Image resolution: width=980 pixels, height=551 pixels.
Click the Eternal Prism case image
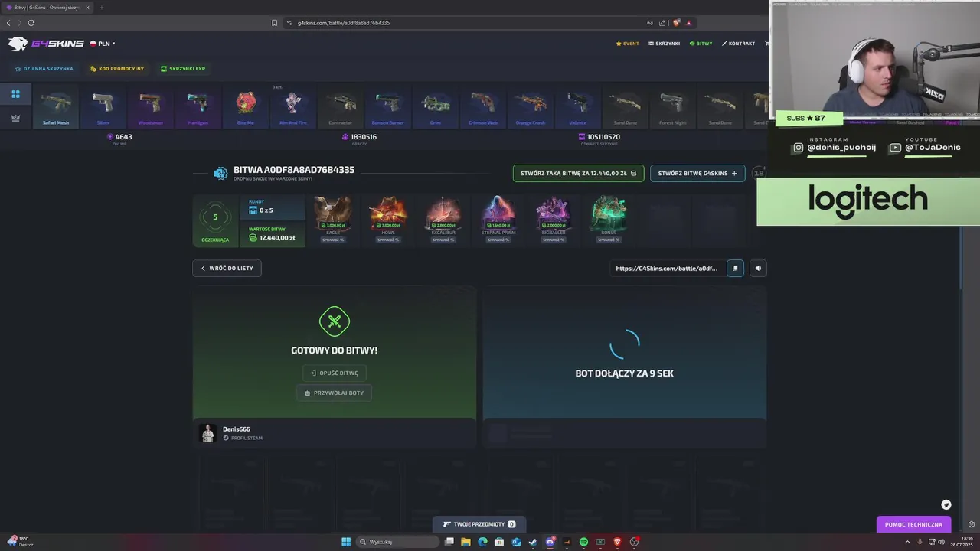pyautogui.click(x=498, y=213)
